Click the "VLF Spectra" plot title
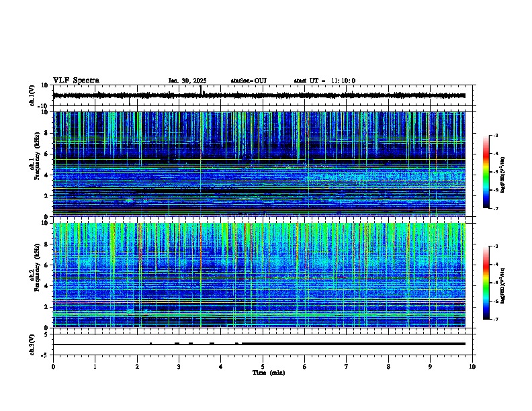The width and height of the screenshot is (532, 411). [77, 81]
